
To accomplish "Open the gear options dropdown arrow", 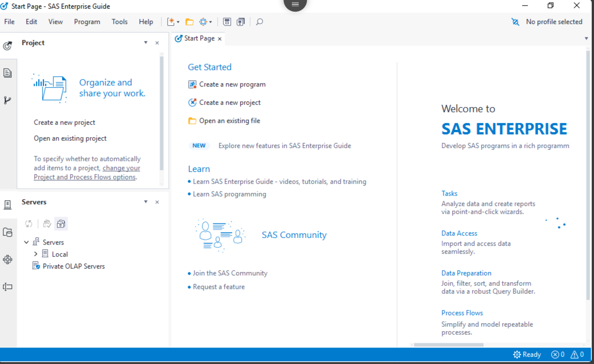I will [210, 22].
